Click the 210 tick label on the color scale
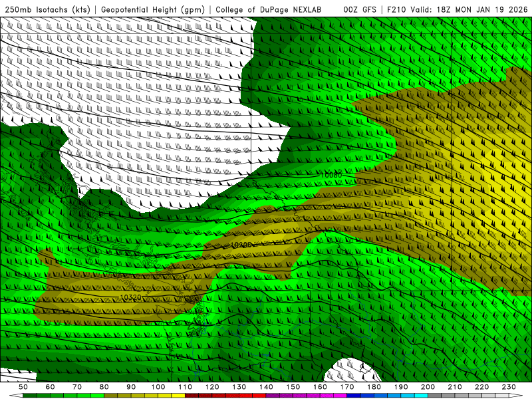This screenshot has height=399, width=532. (455, 387)
